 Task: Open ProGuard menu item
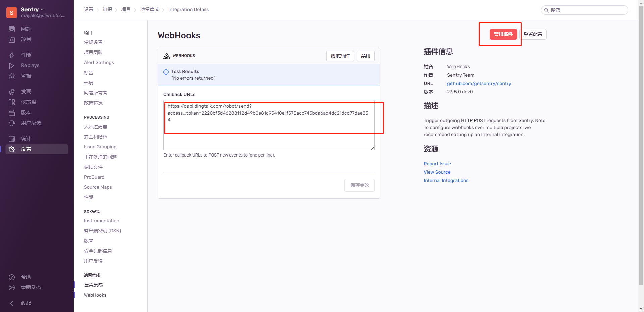[94, 177]
